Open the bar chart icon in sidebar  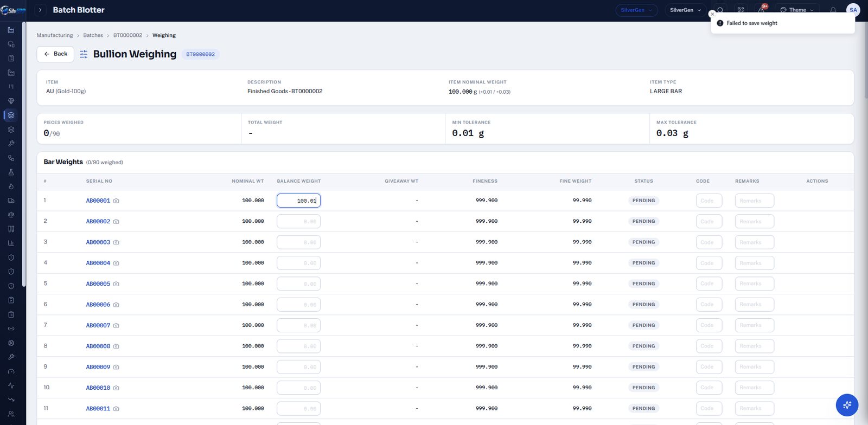coord(11,243)
